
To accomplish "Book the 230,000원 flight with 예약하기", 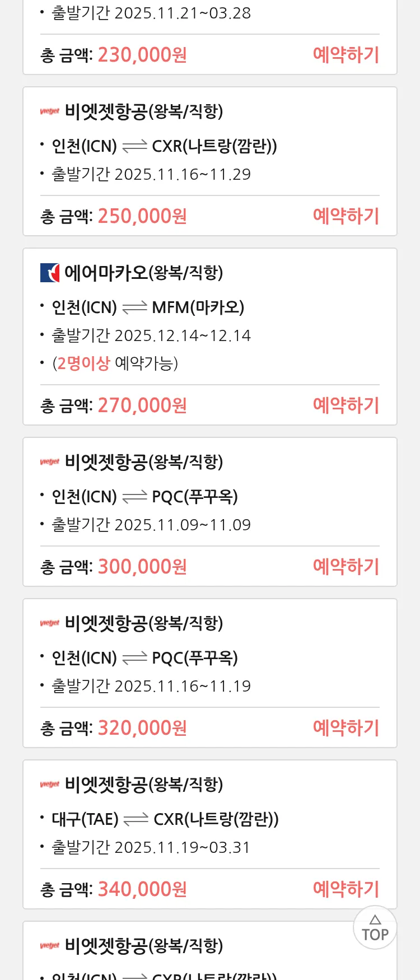I will point(346,55).
